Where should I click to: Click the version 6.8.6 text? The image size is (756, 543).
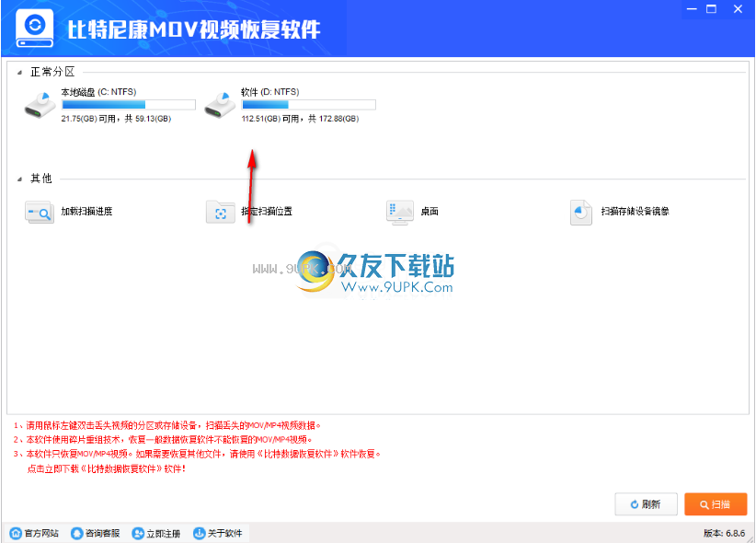pos(724,534)
